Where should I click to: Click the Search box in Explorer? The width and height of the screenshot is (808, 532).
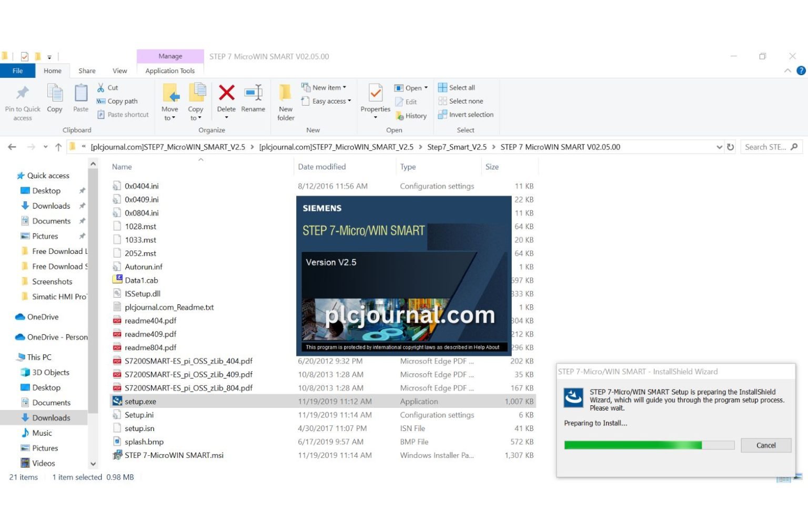click(765, 147)
